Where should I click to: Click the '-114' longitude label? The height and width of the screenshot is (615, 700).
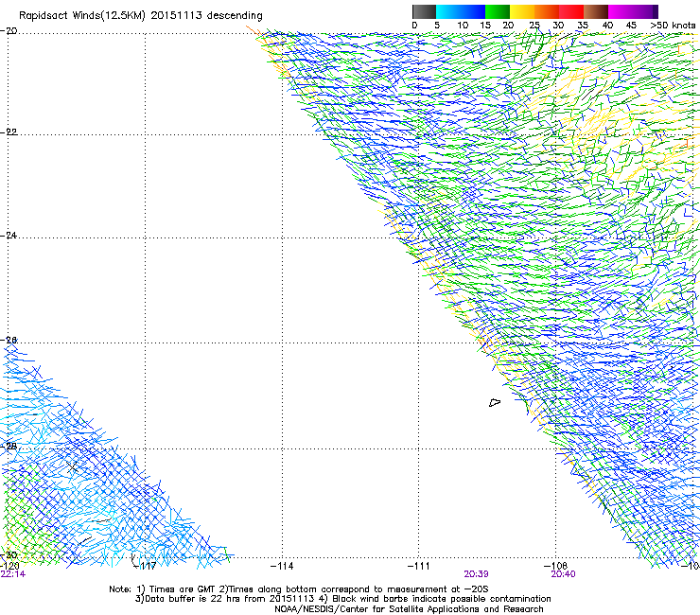(x=282, y=566)
